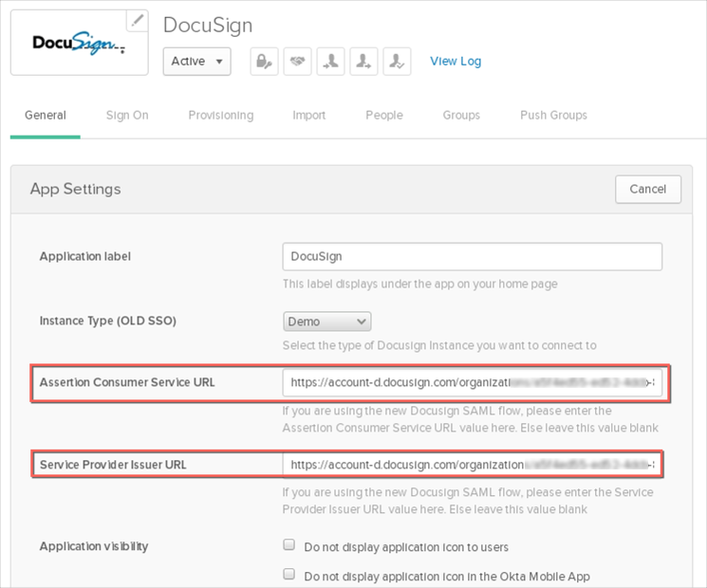Click the DocuSign logo thumbnail

79,44
